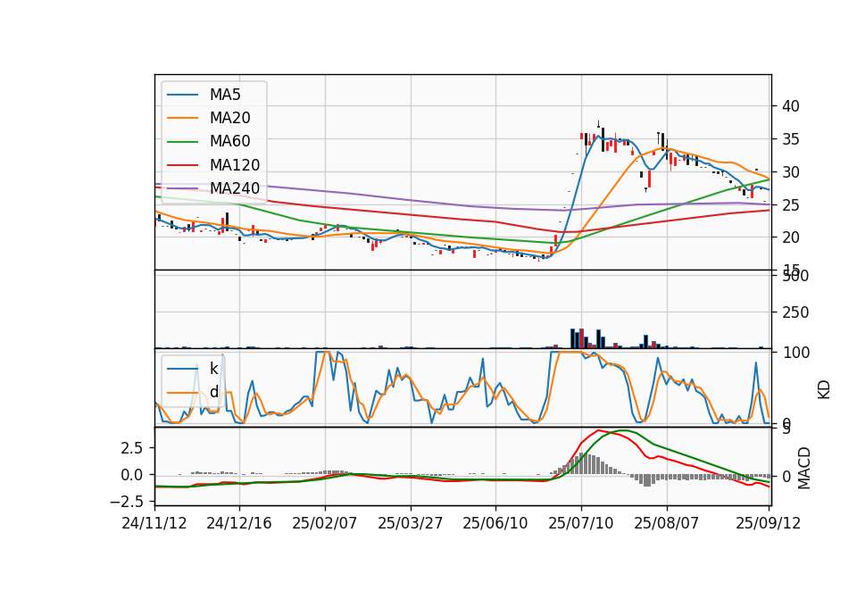Viewport: 857px width, 616px height.
Task: Click the KD axis value 100
Action: point(795,353)
